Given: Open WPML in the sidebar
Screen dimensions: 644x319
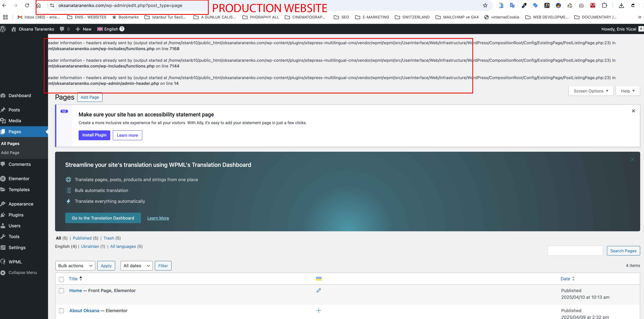Looking at the screenshot, I should click(15, 262).
